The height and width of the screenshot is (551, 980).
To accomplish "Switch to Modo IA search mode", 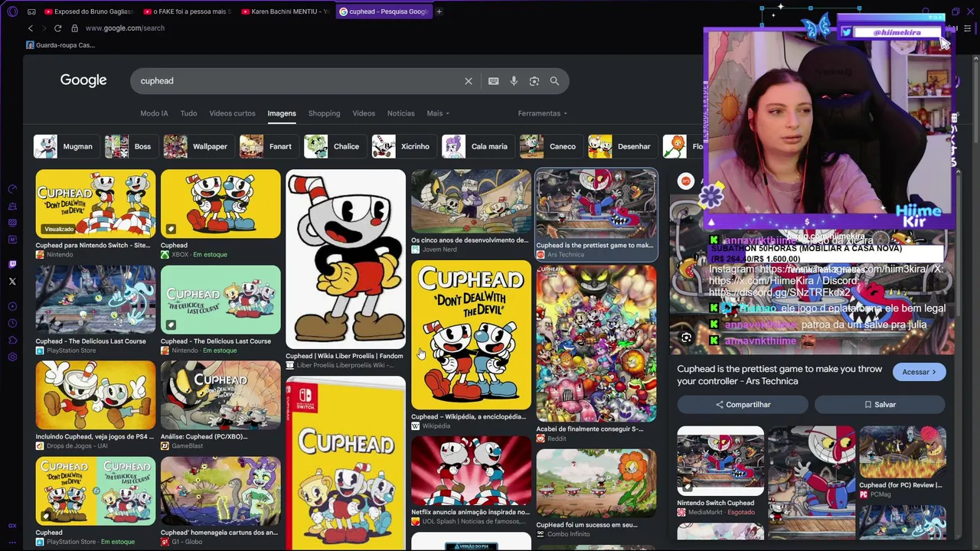I will pos(154,113).
